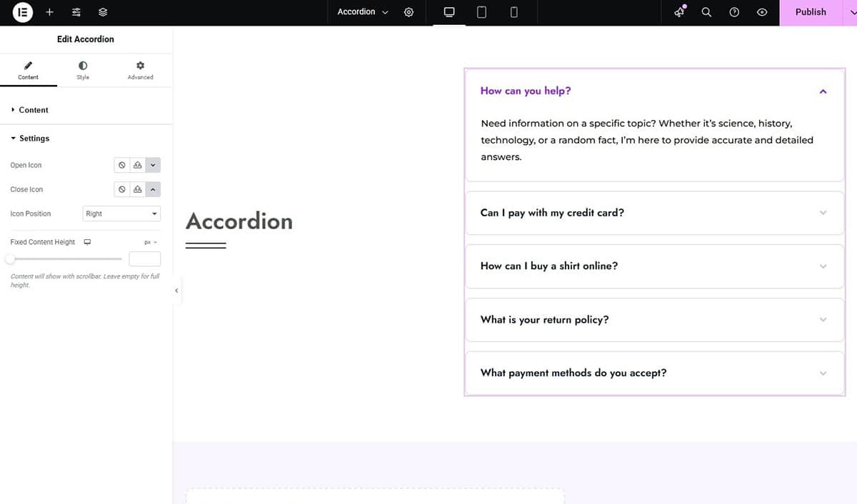Upload SVG for Open Icon

(x=137, y=165)
